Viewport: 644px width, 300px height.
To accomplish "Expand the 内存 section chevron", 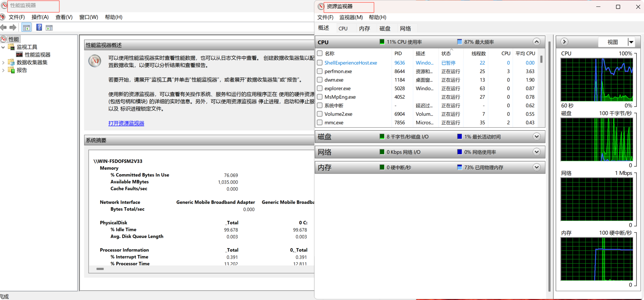I will [537, 167].
